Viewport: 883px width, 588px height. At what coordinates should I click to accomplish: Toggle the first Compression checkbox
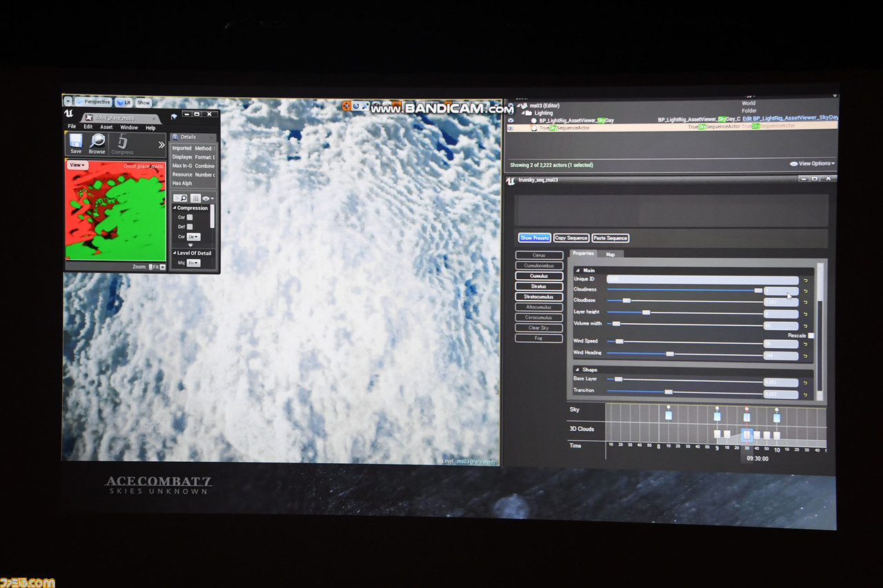(x=190, y=217)
